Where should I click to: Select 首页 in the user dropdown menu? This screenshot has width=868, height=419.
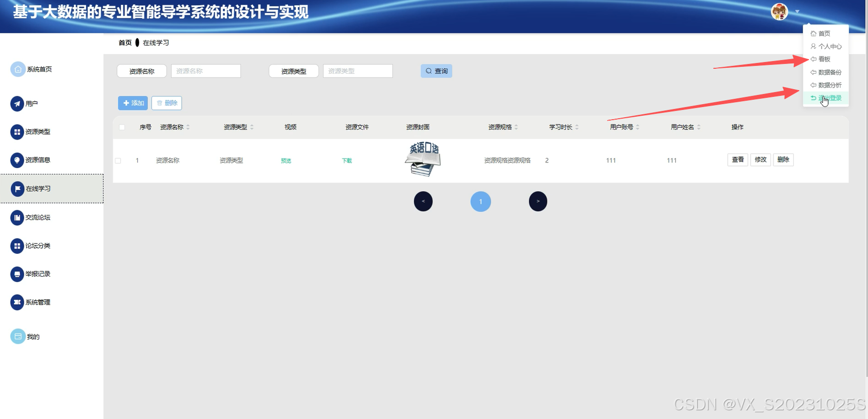[826, 33]
